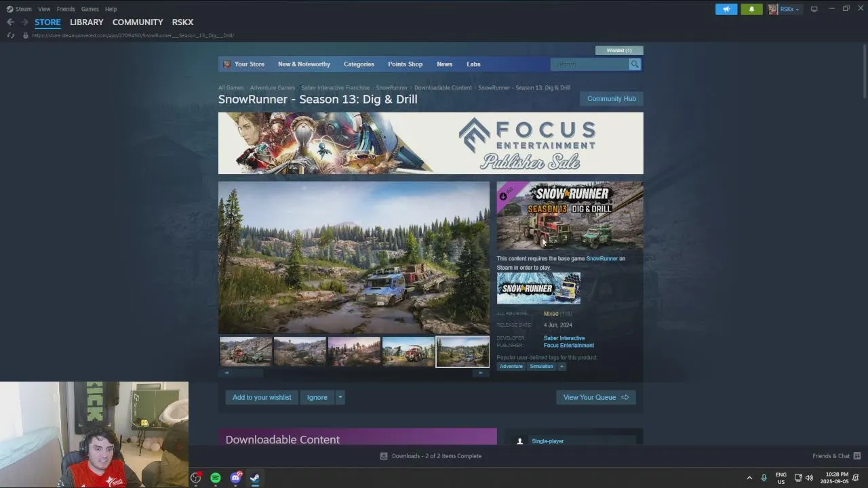Open the RSKx account dropdown

pyautogui.click(x=790, y=9)
